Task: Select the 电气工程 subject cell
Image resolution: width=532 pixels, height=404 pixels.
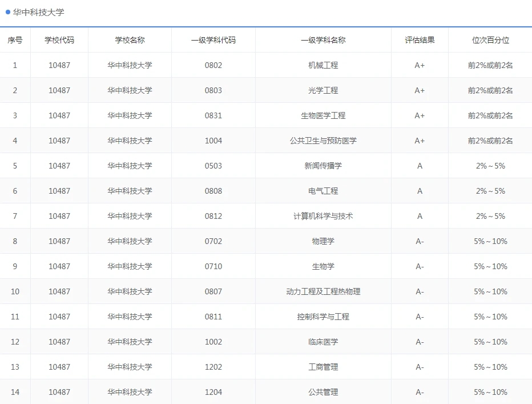Action: click(323, 191)
